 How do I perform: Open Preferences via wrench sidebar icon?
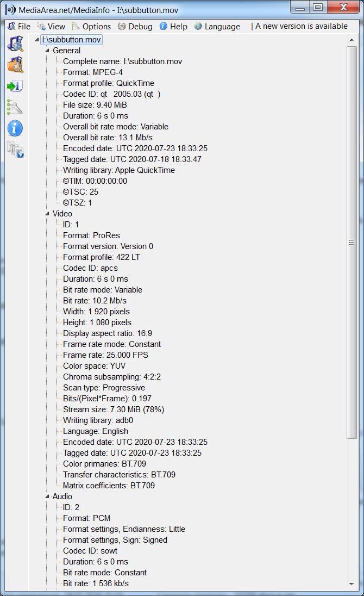pyautogui.click(x=15, y=107)
